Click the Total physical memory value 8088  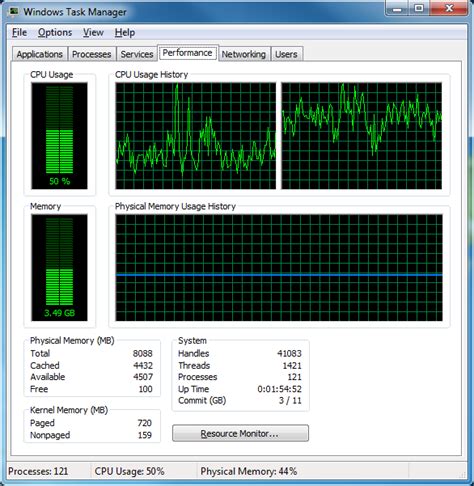coord(143,353)
